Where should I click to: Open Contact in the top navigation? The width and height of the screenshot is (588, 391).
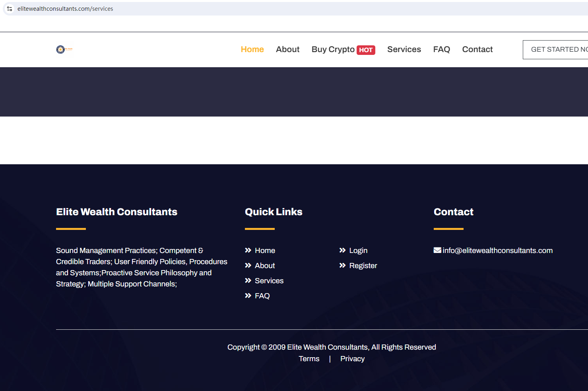coord(477,49)
